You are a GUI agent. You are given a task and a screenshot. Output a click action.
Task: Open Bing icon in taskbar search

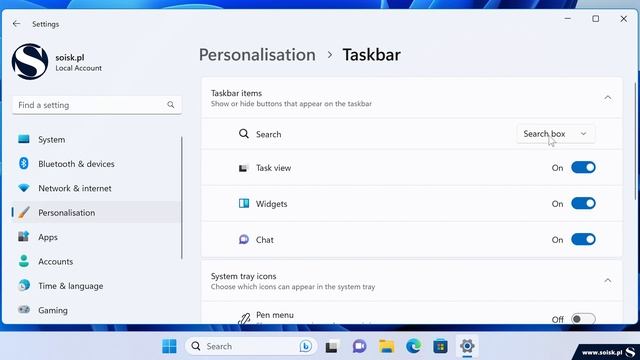tap(306, 346)
